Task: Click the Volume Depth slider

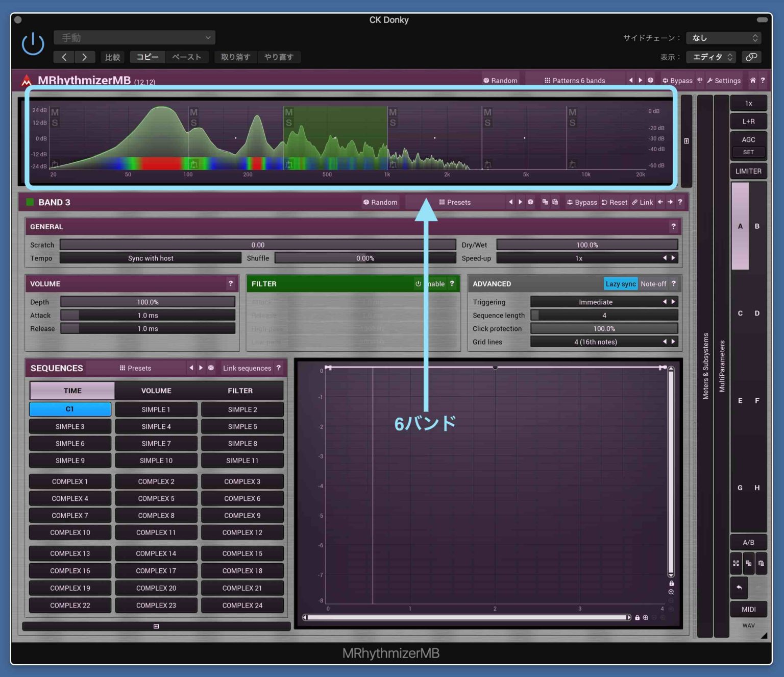Action: pos(148,302)
